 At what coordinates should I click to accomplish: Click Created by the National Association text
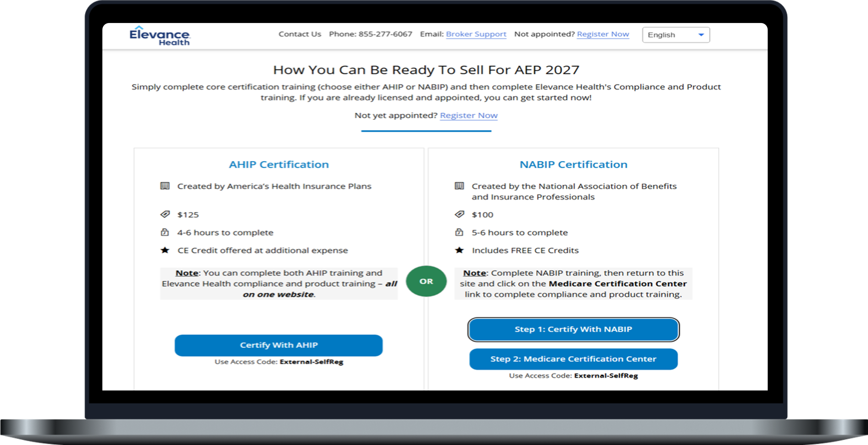(x=574, y=191)
